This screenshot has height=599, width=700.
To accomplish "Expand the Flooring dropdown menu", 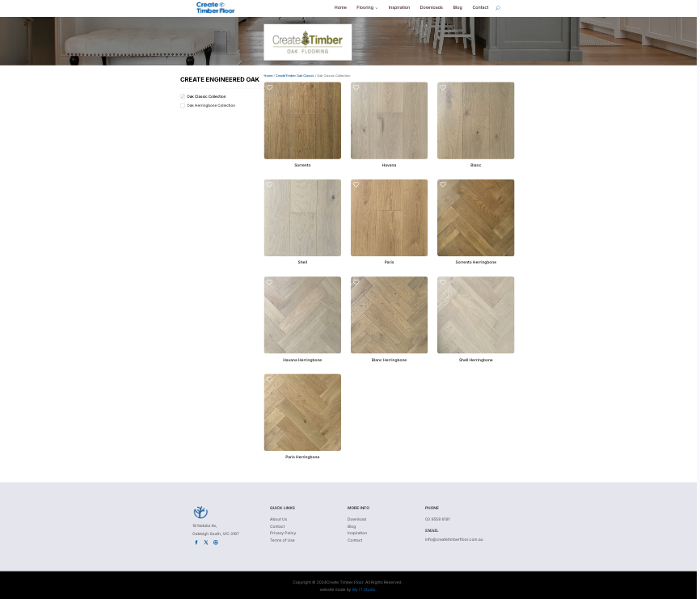I will pyautogui.click(x=367, y=7).
